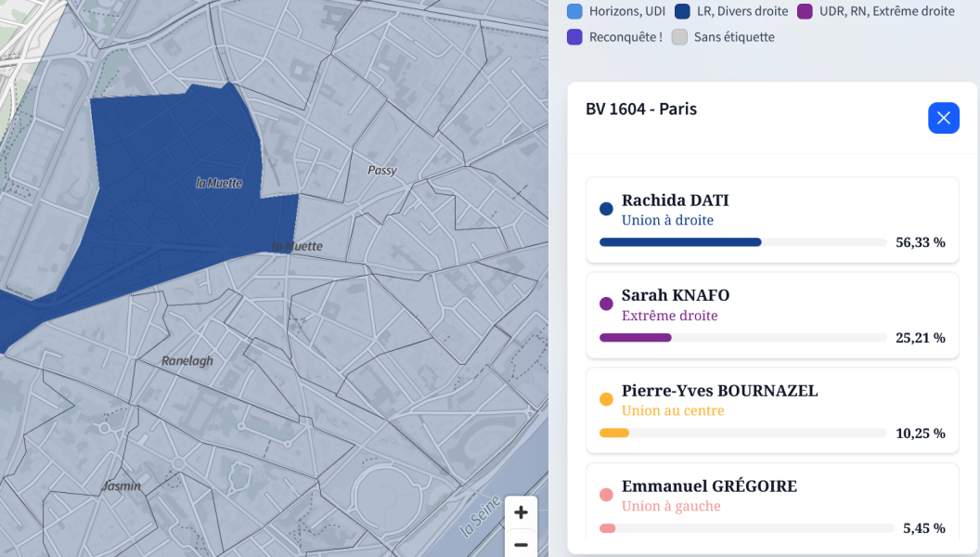Click the pink dot beside Emmanuel GRÉGOIRE
The width and height of the screenshot is (980, 557).
pyautogui.click(x=606, y=495)
